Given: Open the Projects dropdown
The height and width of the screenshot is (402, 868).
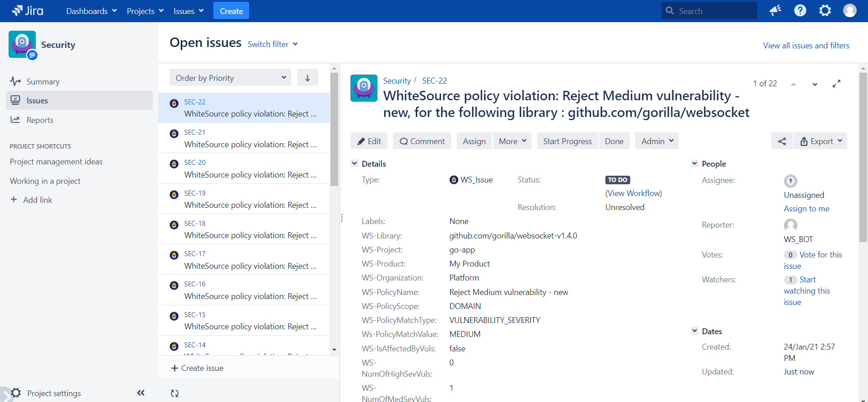Looking at the screenshot, I should [145, 11].
